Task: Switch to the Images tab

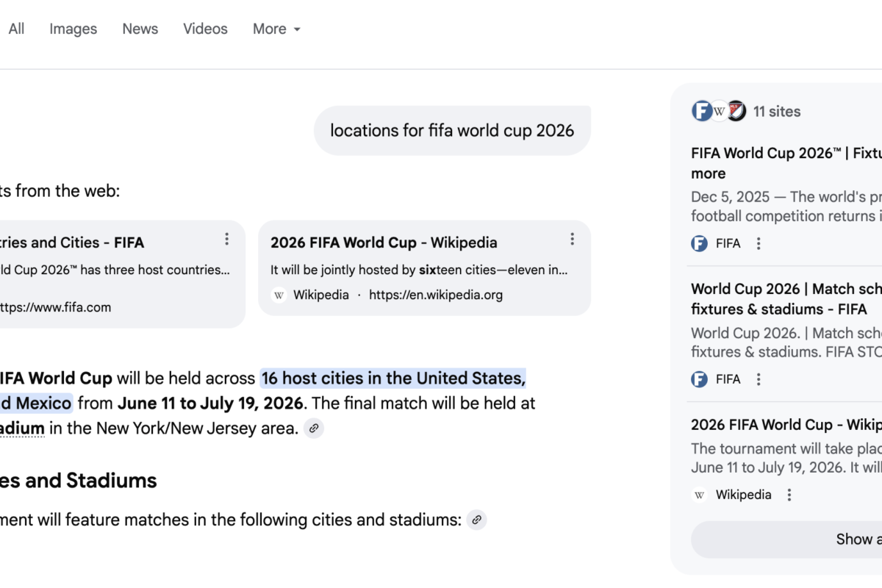Action: tap(73, 29)
